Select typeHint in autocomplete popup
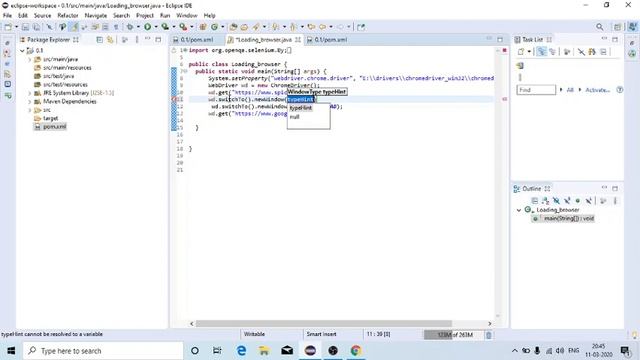The width and height of the screenshot is (640, 360). point(301,108)
